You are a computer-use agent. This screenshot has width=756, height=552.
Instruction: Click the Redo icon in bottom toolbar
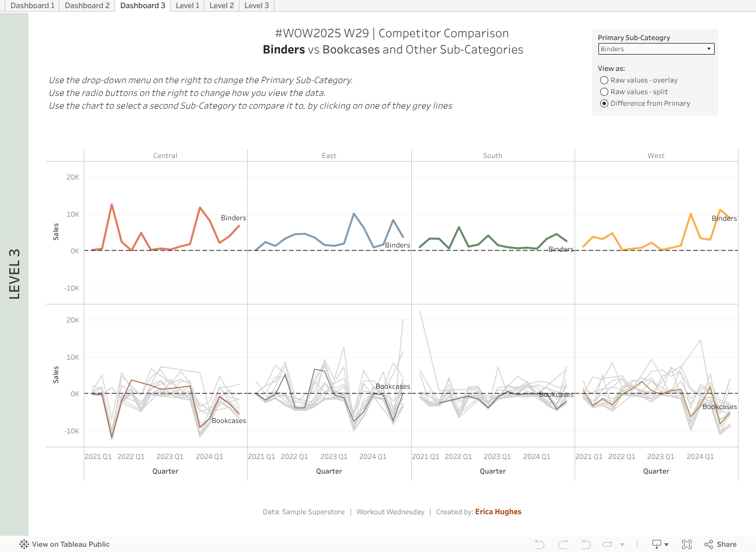click(562, 544)
